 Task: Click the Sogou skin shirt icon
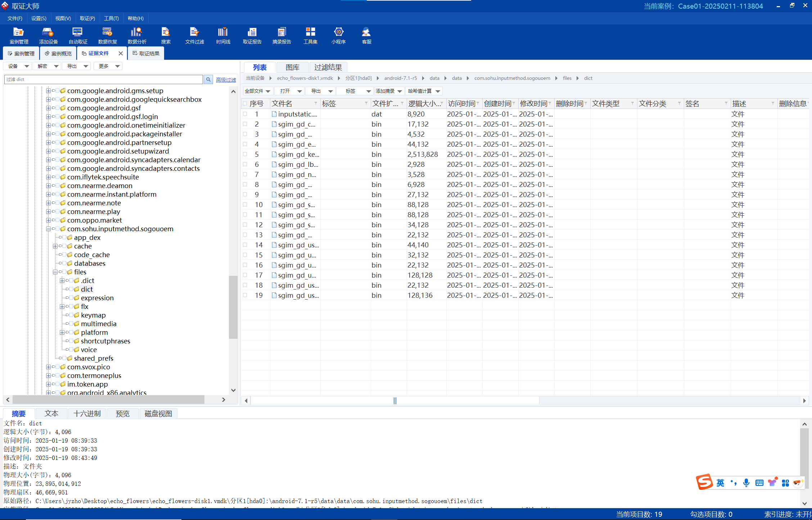[x=772, y=482]
